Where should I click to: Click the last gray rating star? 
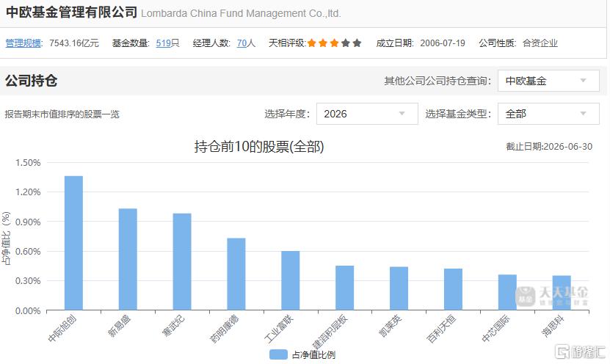[357, 43]
